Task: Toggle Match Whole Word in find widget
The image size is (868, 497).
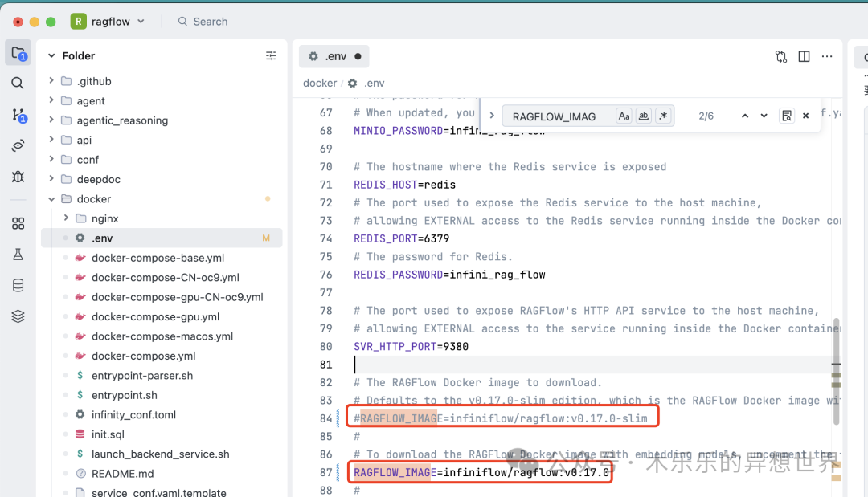Action: point(643,116)
